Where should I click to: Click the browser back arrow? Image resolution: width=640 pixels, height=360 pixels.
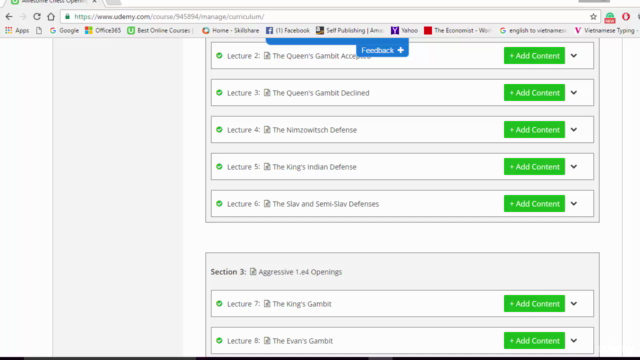(9, 17)
